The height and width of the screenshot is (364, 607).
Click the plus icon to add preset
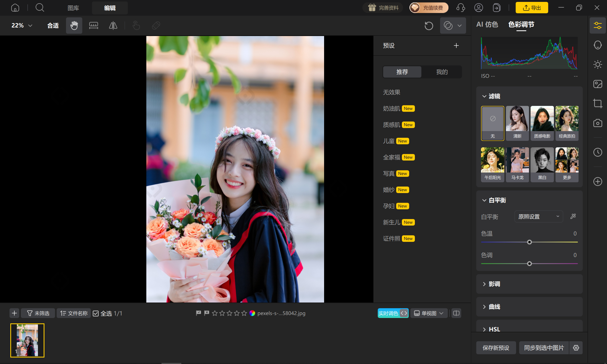456,45
